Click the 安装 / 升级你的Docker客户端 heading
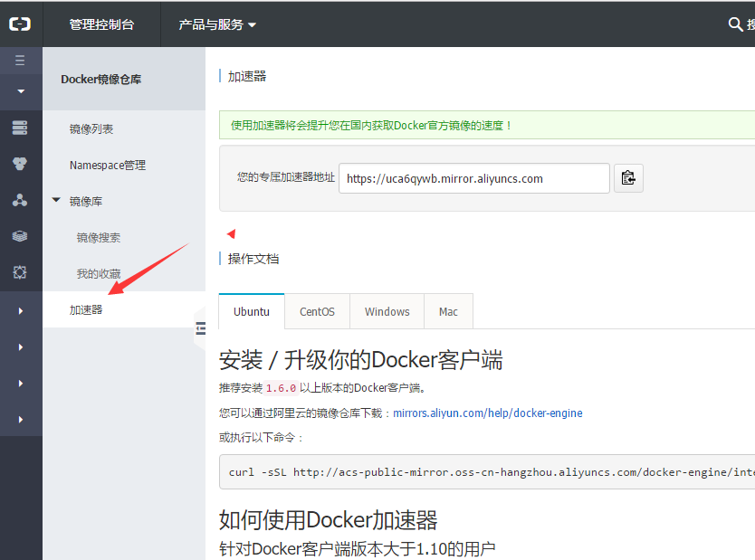755x560 pixels. pos(360,360)
